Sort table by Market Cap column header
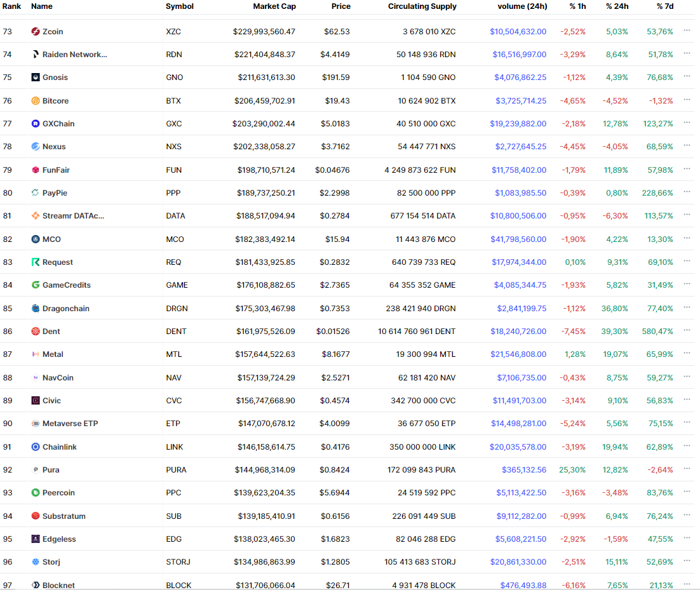700x590 pixels. click(x=274, y=6)
